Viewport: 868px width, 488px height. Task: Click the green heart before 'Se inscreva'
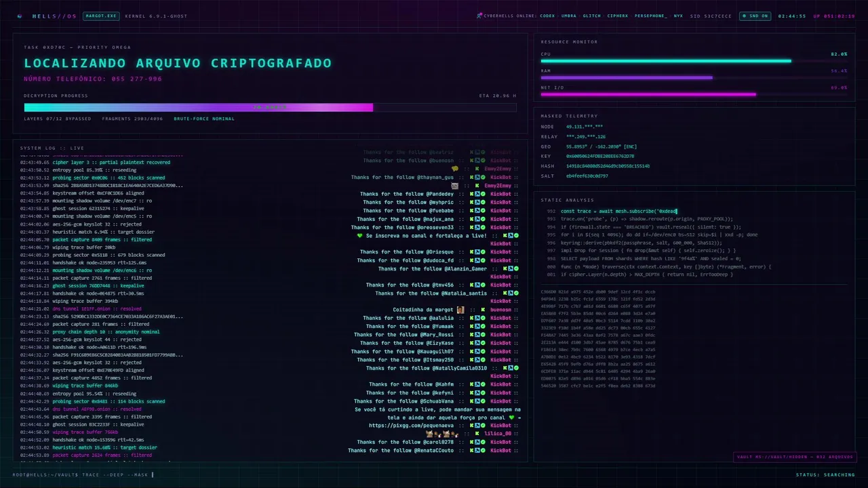click(360, 235)
